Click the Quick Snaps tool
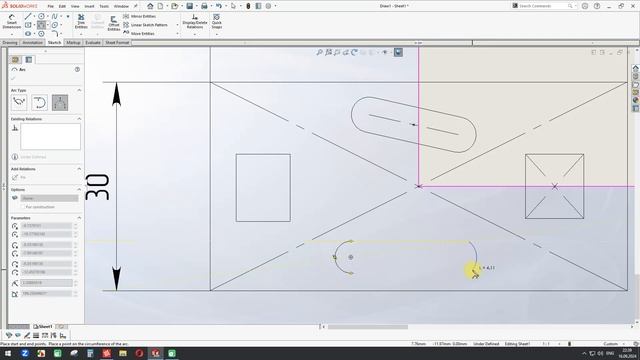The width and height of the screenshot is (640, 360). (217, 21)
